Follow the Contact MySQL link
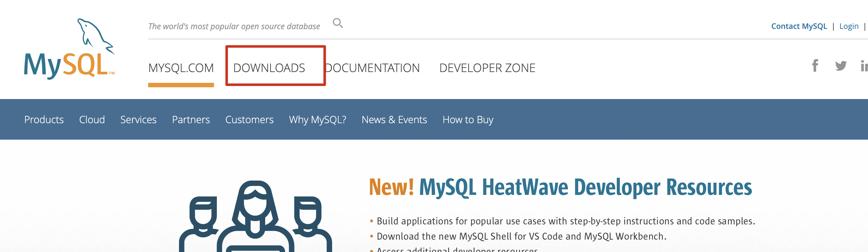The width and height of the screenshot is (868, 252). (x=799, y=26)
